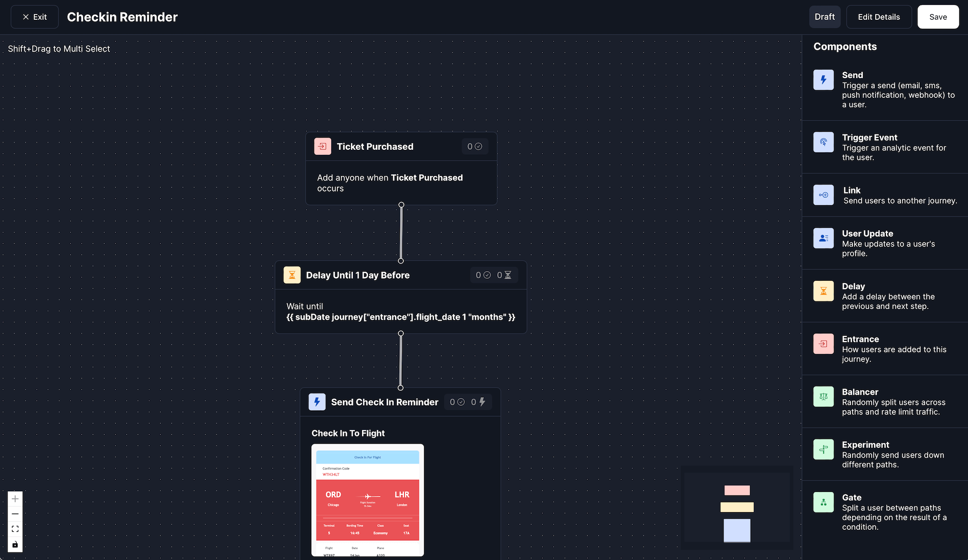Click the output handle below Delay node
The width and height of the screenshot is (968, 560).
pyautogui.click(x=401, y=334)
